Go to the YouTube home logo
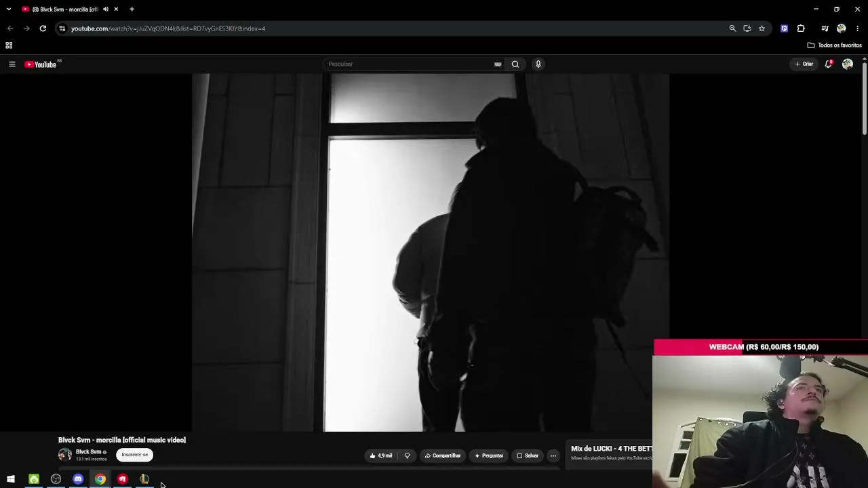 tap(41, 64)
